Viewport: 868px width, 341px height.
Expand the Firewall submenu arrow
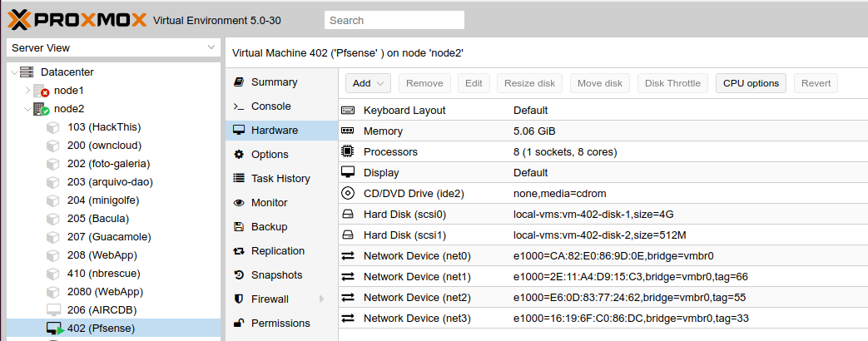coord(321,299)
